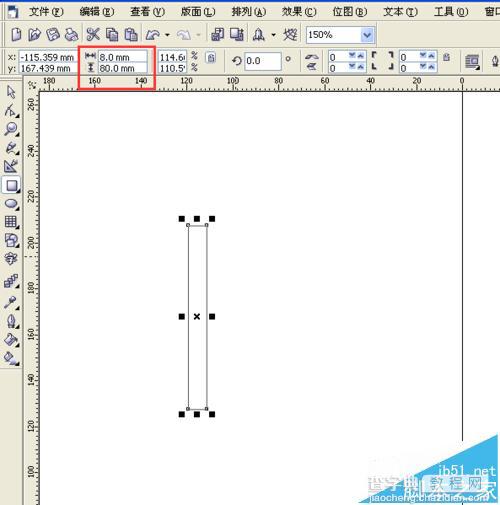
Task: Click the Mirror horizontally button
Action: [x=312, y=57]
